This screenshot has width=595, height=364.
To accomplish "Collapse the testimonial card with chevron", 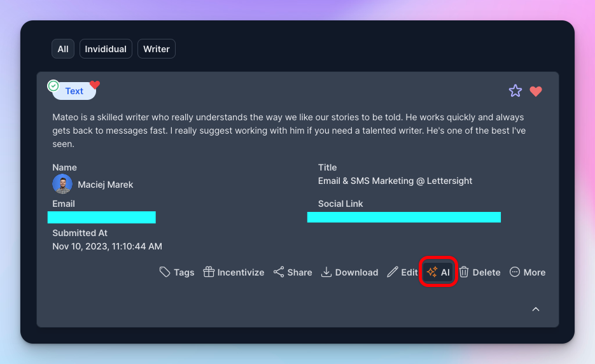I will [x=536, y=309].
